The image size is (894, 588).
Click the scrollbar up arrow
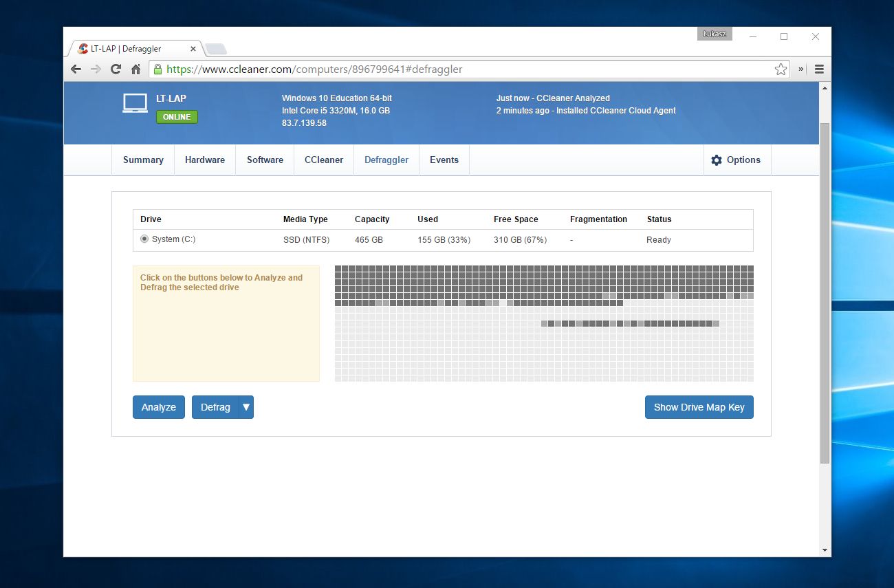point(825,87)
